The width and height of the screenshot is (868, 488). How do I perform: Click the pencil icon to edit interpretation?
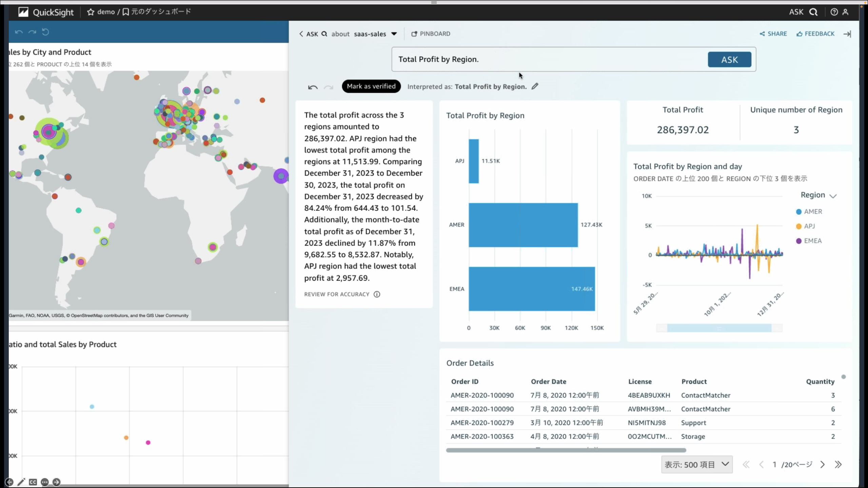click(x=535, y=86)
